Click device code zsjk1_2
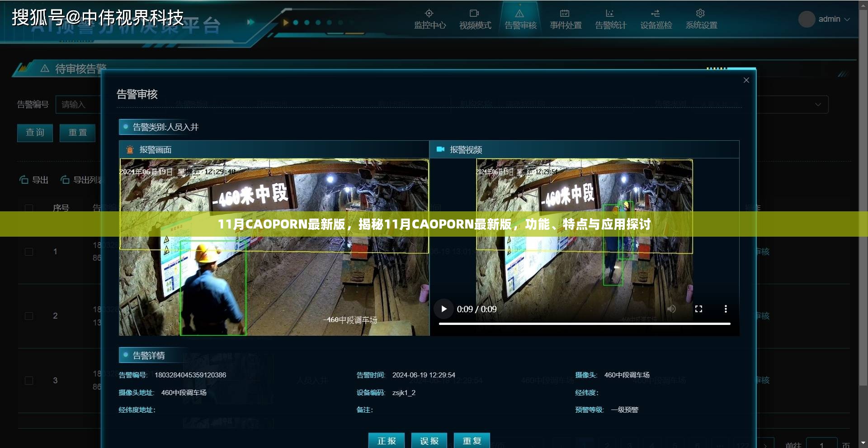Screen dimensions: 868x448 pyautogui.click(x=404, y=393)
